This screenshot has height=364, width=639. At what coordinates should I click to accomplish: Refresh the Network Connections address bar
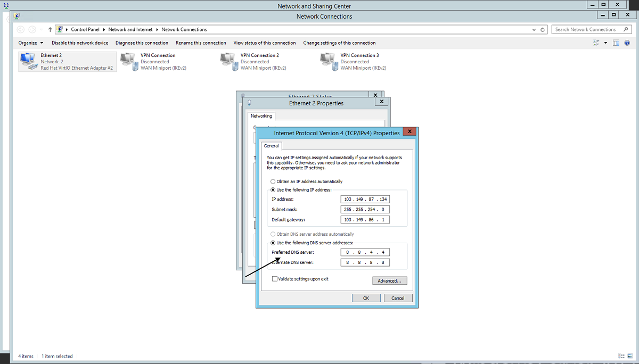[543, 30]
